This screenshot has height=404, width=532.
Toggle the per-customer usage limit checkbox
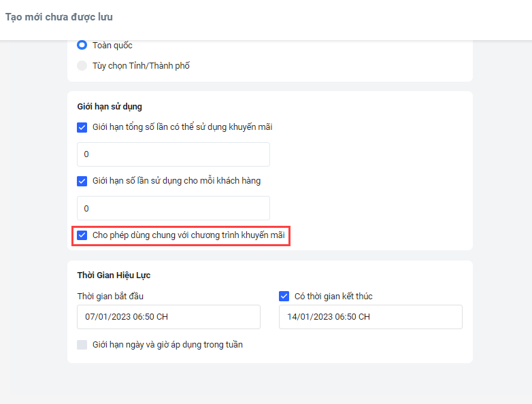(82, 181)
